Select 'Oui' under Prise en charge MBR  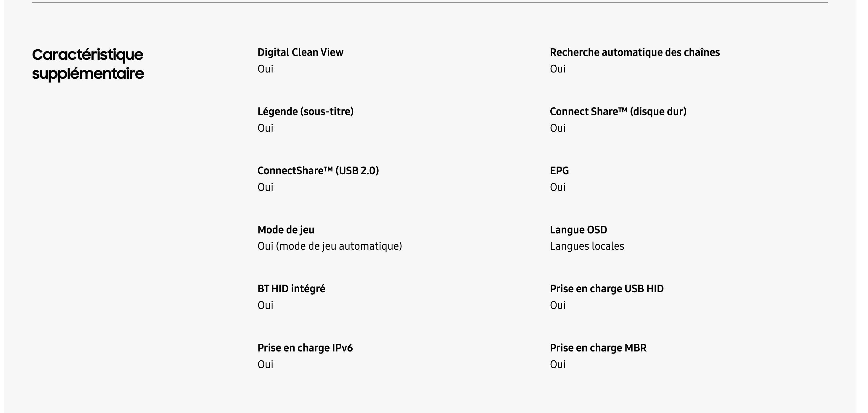pyautogui.click(x=558, y=364)
